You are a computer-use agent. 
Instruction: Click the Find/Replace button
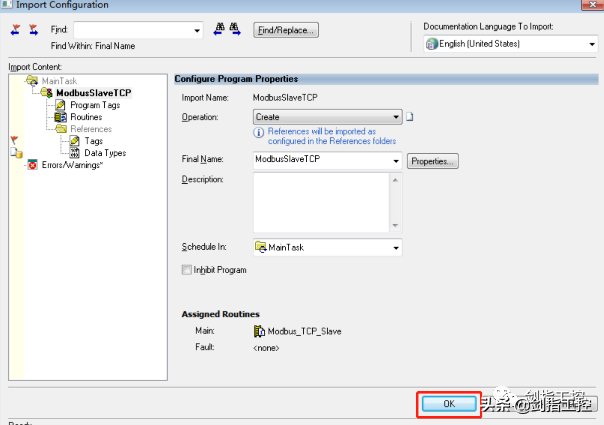click(x=286, y=30)
